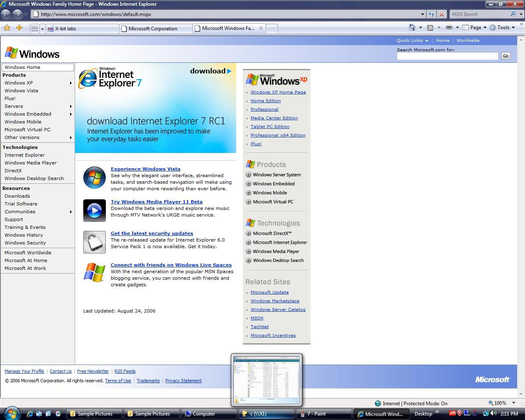Switch to the X-bit labs tab
This screenshot has width=525, height=420.
(x=82, y=28)
